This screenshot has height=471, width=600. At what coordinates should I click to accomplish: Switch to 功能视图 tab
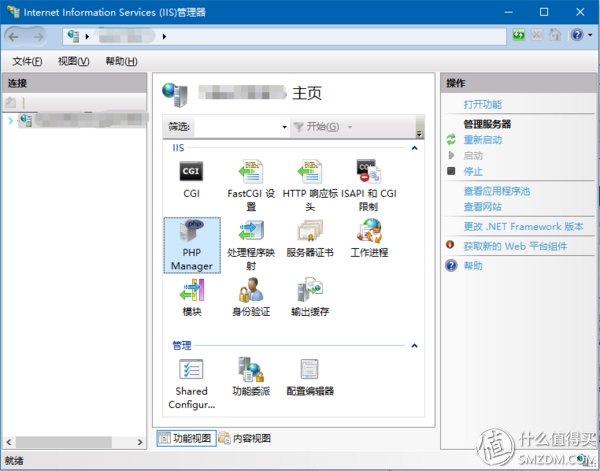pyautogui.click(x=186, y=438)
